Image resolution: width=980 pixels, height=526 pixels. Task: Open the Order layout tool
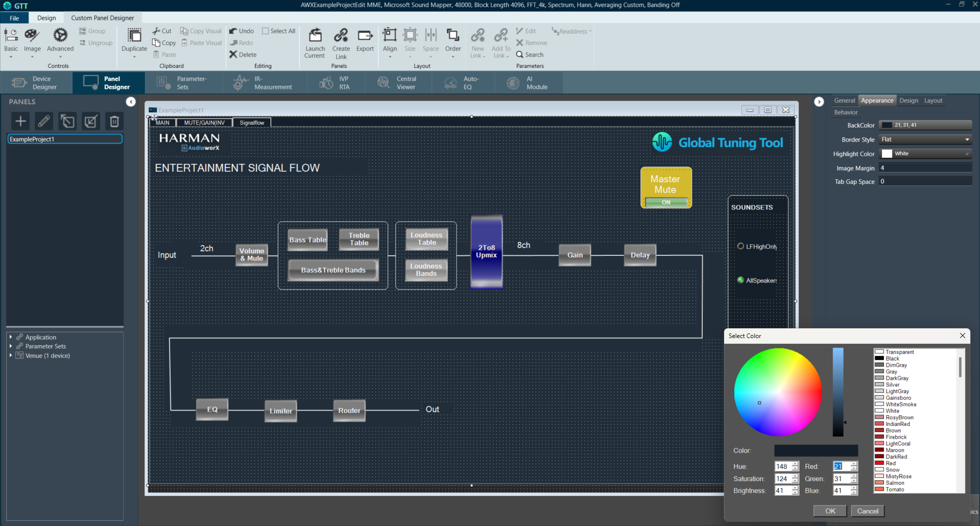point(453,42)
